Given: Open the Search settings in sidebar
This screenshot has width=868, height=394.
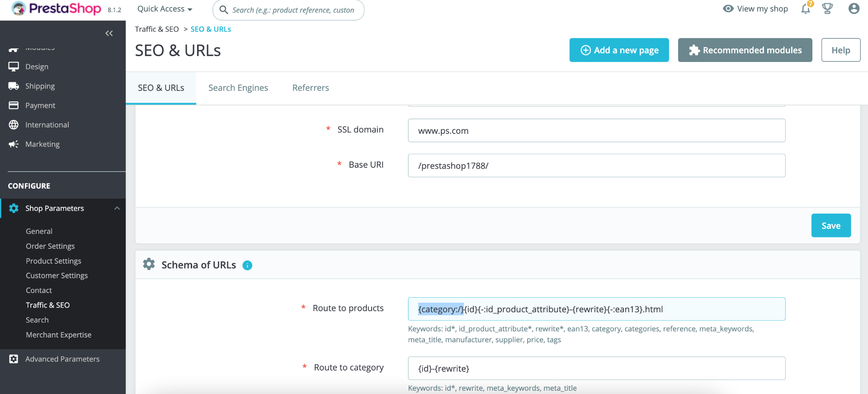Looking at the screenshot, I should coord(37,320).
